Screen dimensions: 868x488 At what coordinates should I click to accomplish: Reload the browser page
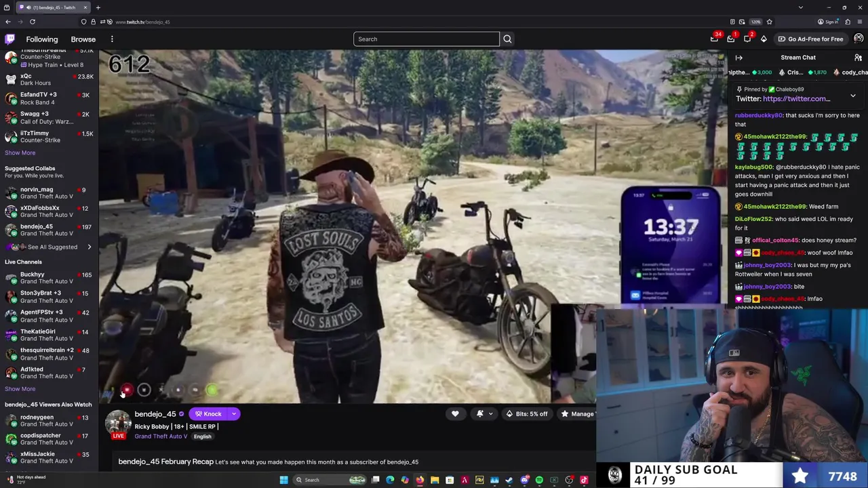coord(32,22)
